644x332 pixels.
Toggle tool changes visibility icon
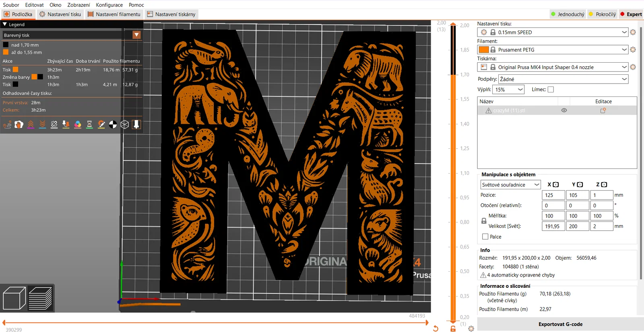click(66, 125)
